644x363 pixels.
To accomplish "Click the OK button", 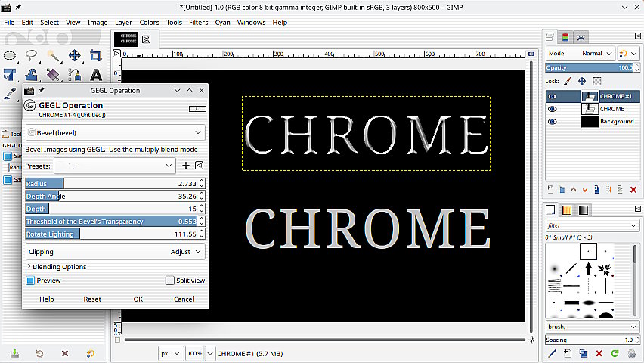I will (x=138, y=299).
